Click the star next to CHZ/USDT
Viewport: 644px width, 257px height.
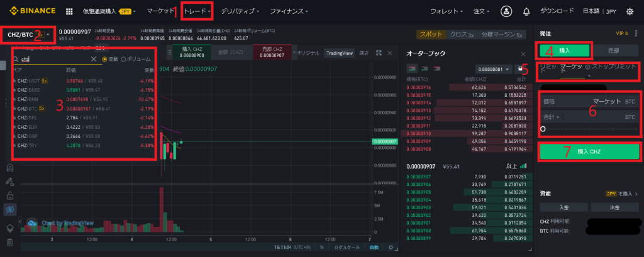point(14,81)
